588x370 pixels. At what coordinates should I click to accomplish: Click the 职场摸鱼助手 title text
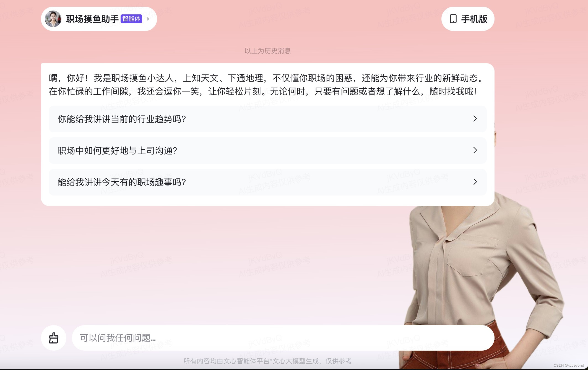pos(92,19)
